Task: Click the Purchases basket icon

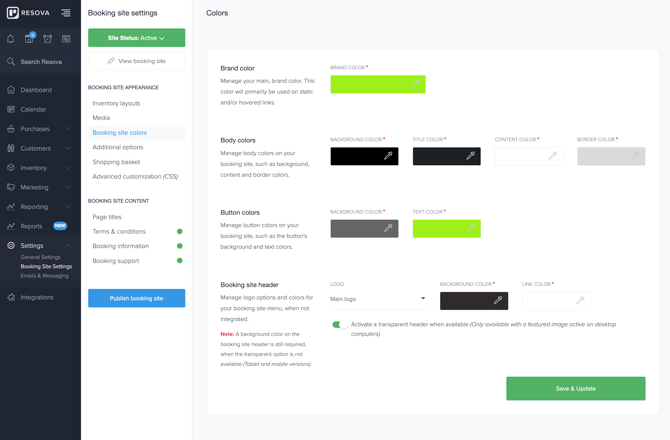Action: (x=11, y=129)
